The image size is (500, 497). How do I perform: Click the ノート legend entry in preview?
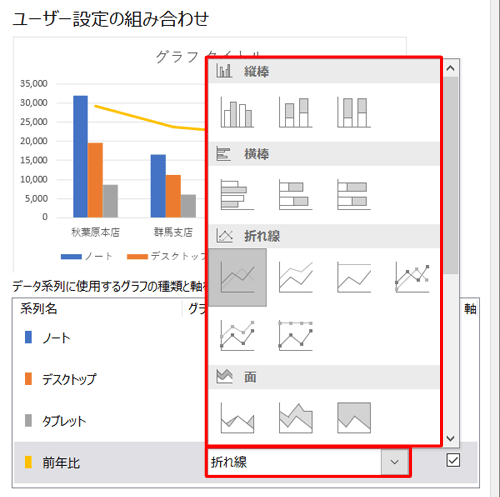tap(87, 256)
